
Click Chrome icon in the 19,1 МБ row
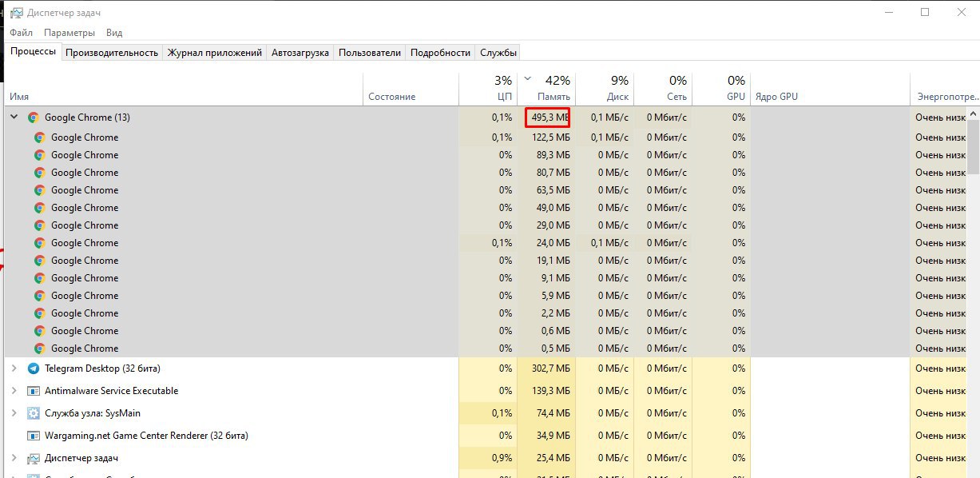coord(40,261)
